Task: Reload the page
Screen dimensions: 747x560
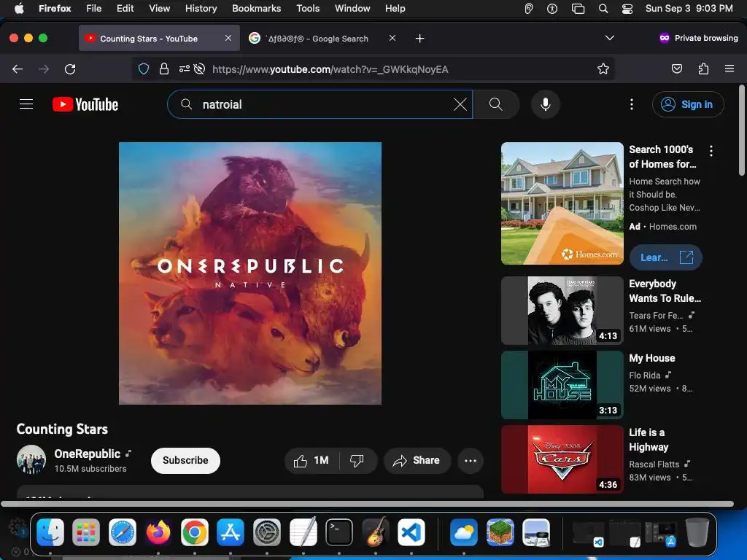Action: pyautogui.click(x=70, y=69)
